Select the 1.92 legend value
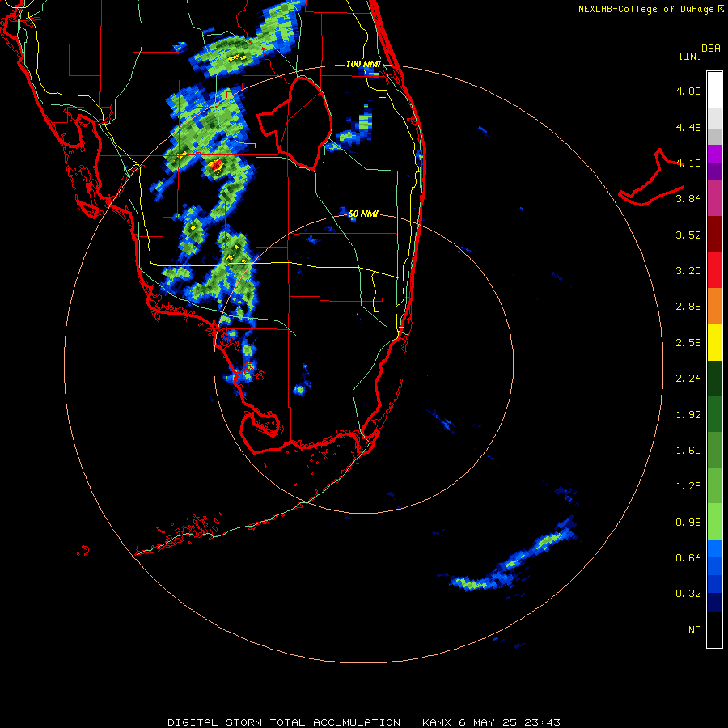This screenshot has width=728, height=728. coord(688,415)
